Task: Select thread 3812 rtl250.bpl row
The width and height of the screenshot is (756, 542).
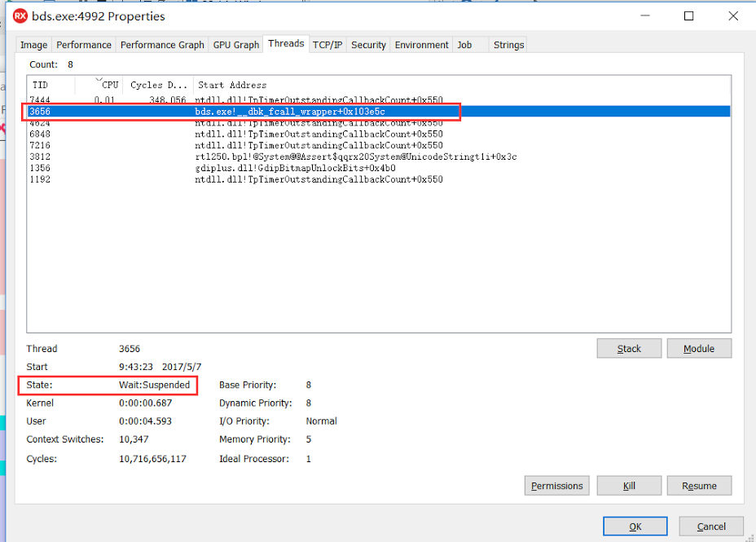Action: (40, 156)
